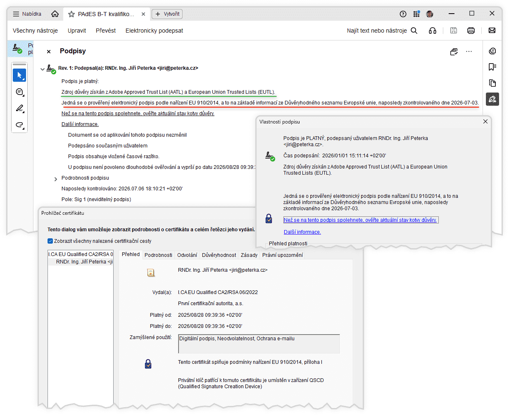This screenshot has width=509, height=420.
Task: Click the lock icon in Vlastnosti podpisu dialog
Action: [x=269, y=218]
